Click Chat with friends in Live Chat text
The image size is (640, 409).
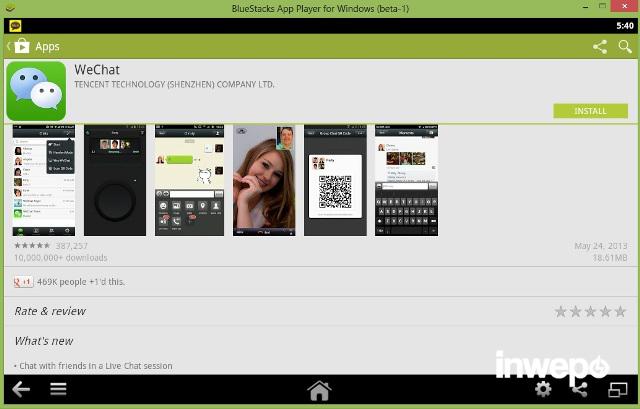[x=96, y=366]
